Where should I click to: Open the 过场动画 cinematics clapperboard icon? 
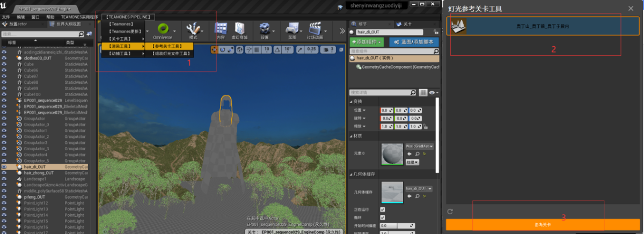[x=315, y=29]
